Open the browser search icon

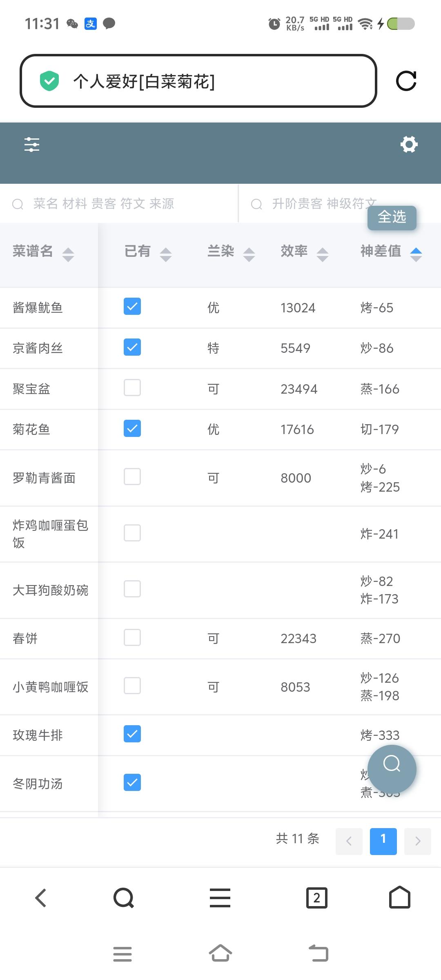[x=124, y=898]
